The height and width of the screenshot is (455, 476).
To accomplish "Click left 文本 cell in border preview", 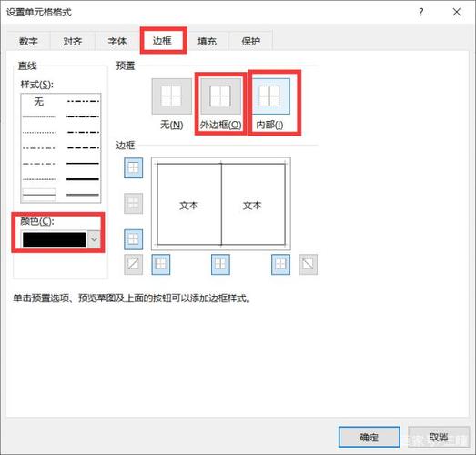I will [x=188, y=206].
